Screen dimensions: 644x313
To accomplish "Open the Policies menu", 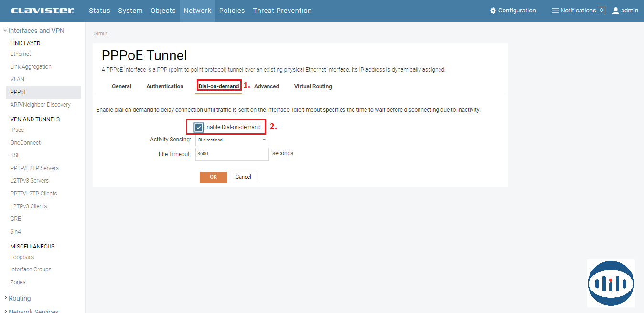I will (x=232, y=11).
